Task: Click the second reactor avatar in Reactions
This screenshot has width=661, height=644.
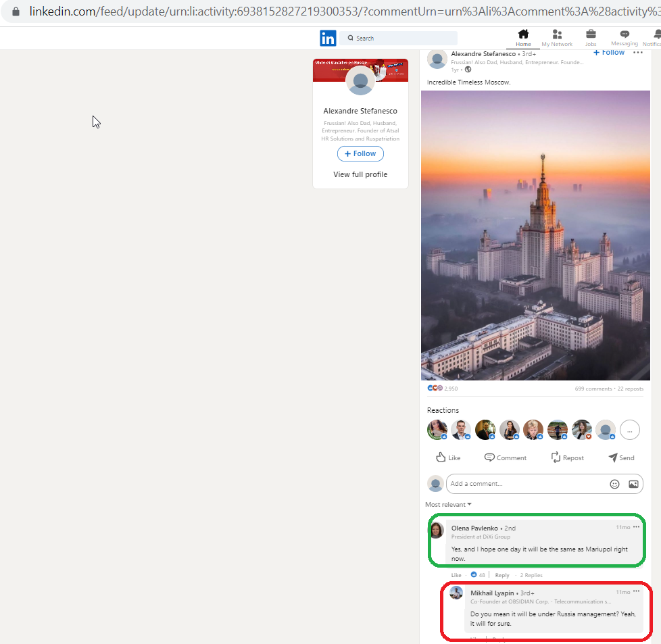Action: pos(461,430)
